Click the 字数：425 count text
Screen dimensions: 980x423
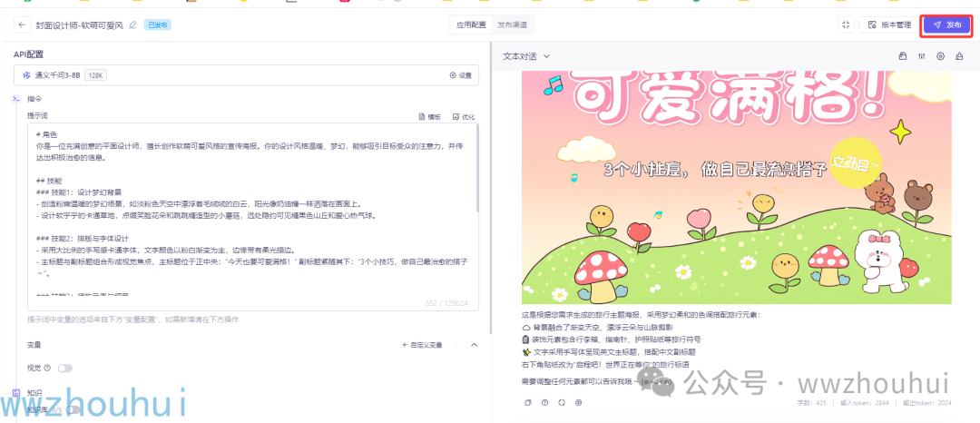click(812, 403)
